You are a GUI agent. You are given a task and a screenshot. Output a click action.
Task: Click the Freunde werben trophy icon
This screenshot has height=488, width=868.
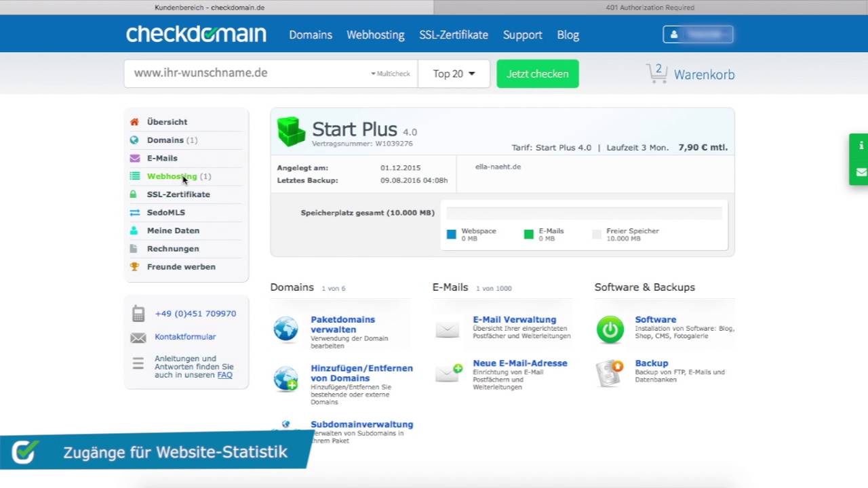(134, 266)
